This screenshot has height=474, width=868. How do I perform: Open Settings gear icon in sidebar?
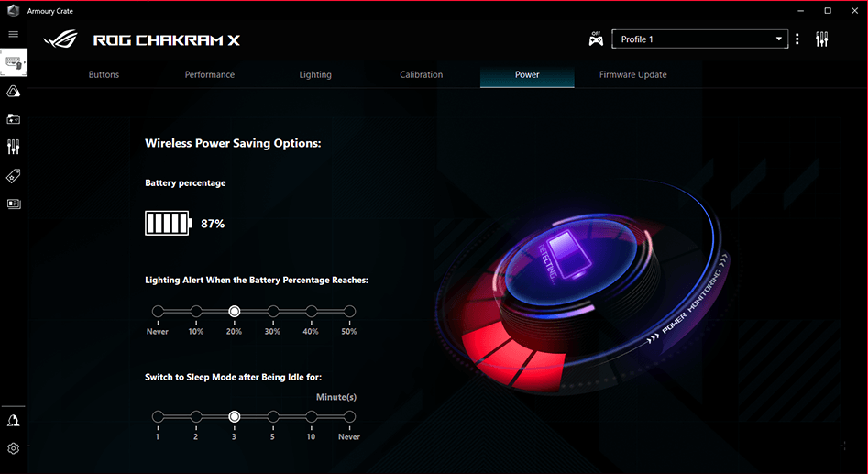click(13, 448)
